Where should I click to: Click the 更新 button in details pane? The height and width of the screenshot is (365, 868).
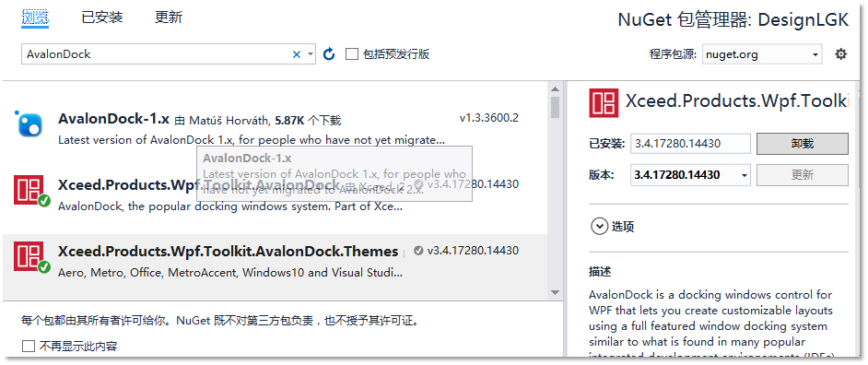click(x=803, y=175)
